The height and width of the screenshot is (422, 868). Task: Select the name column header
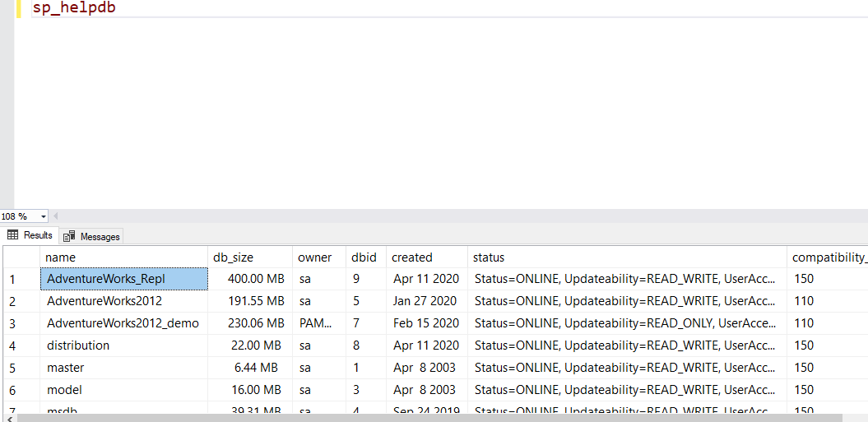coord(124,257)
